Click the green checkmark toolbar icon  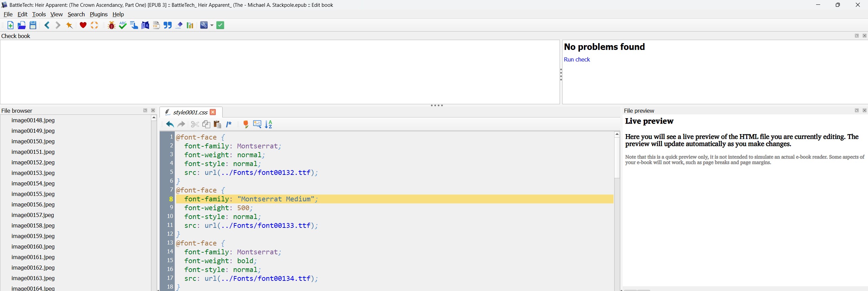click(220, 25)
